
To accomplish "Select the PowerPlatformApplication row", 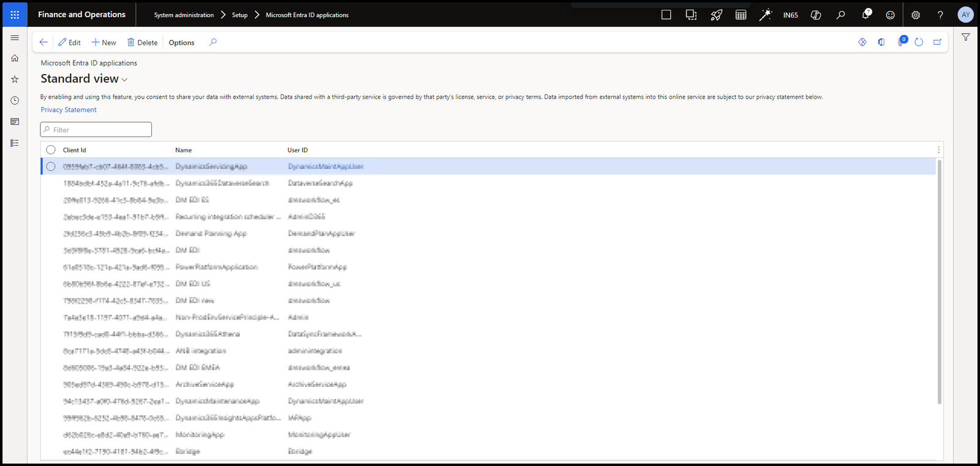I will [x=488, y=267].
